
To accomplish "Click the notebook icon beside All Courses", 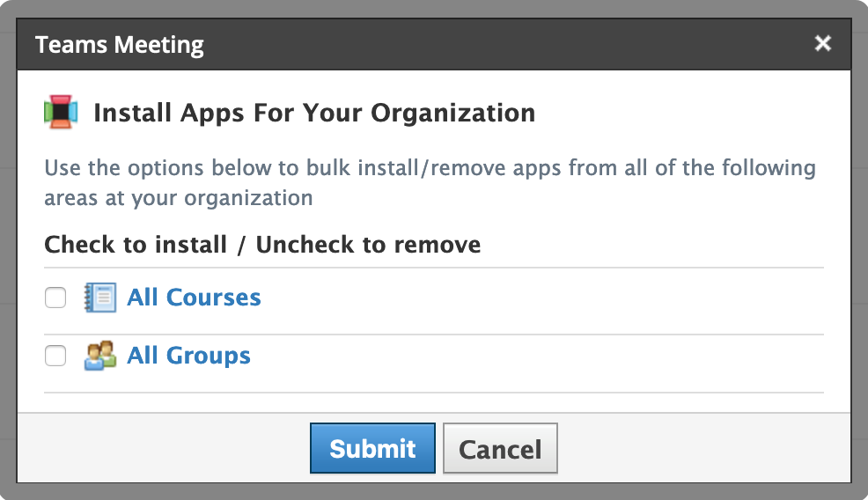I will pyautogui.click(x=99, y=298).
